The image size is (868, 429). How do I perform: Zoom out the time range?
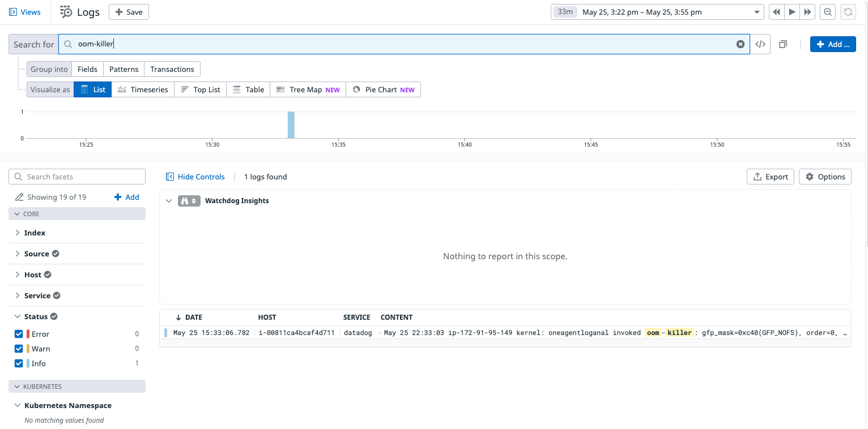(828, 12)
